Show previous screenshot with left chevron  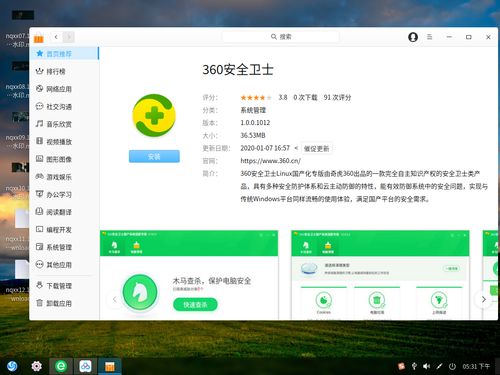click(x=115, y=299)
